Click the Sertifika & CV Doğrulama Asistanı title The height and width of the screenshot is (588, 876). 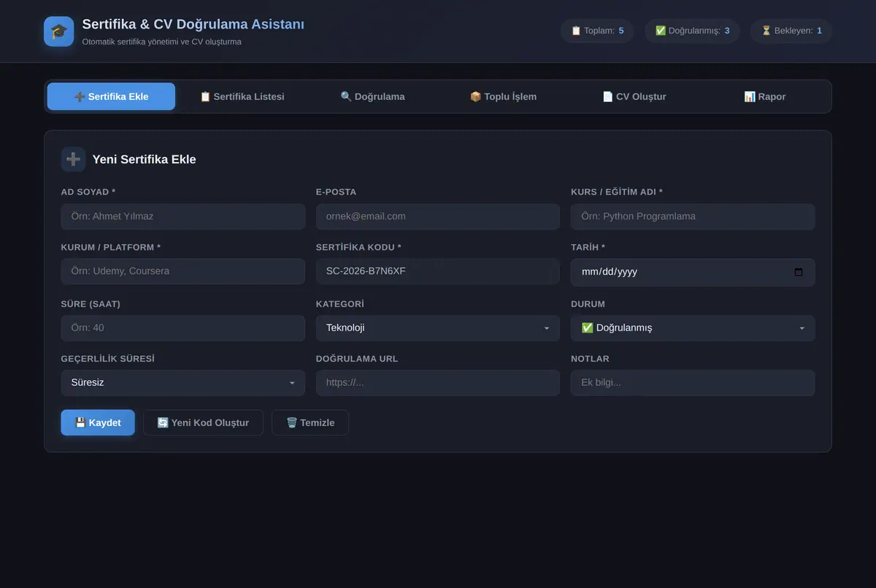click(x=193, y=24)
